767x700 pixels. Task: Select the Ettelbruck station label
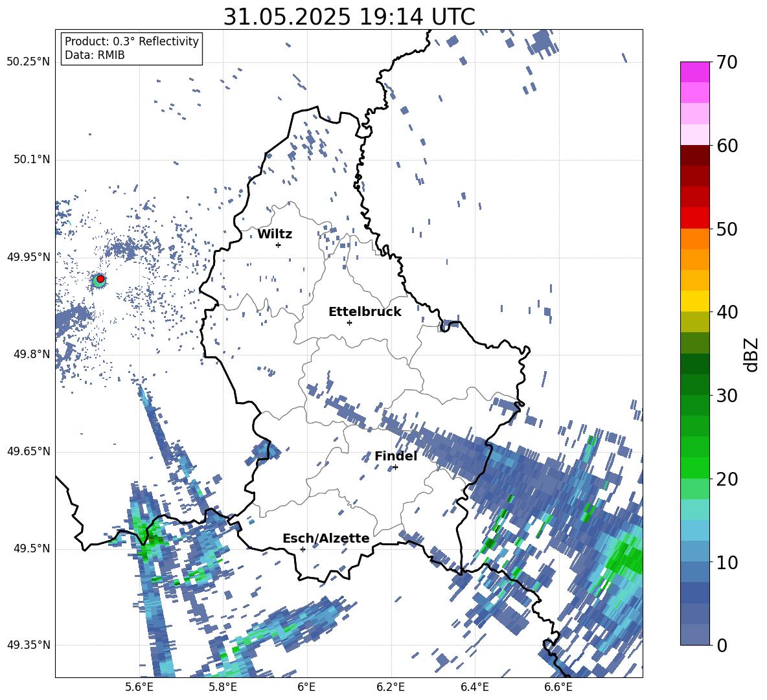[x=365, y=311]
